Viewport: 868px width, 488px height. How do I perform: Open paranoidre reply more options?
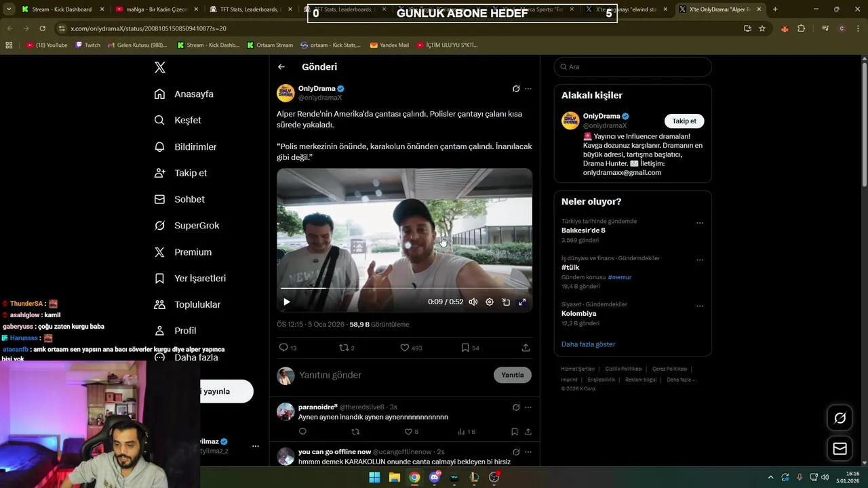528,407
